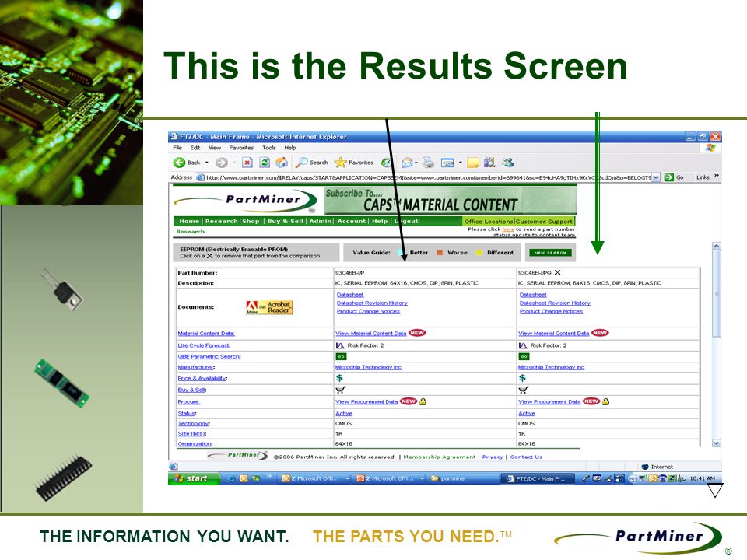Open the Edit menu

195,148
